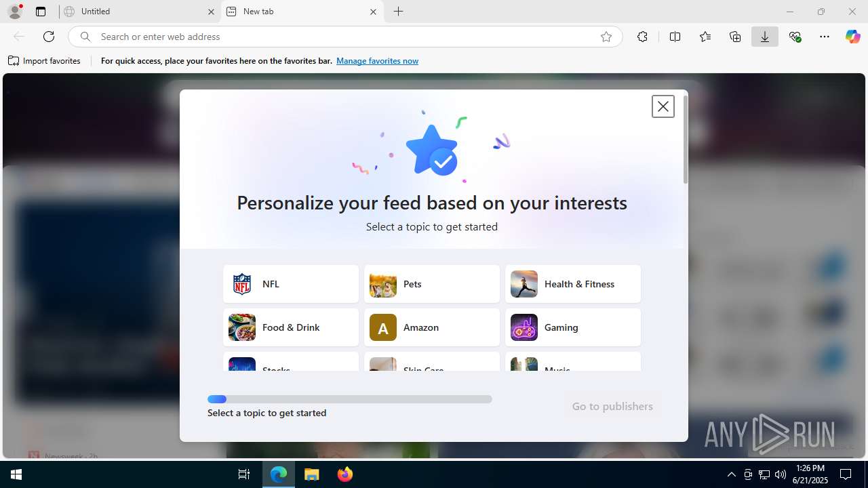Select the Pets topic
Image resolution: width=868 pixels, height=488 pixels.
click(432, 284)
